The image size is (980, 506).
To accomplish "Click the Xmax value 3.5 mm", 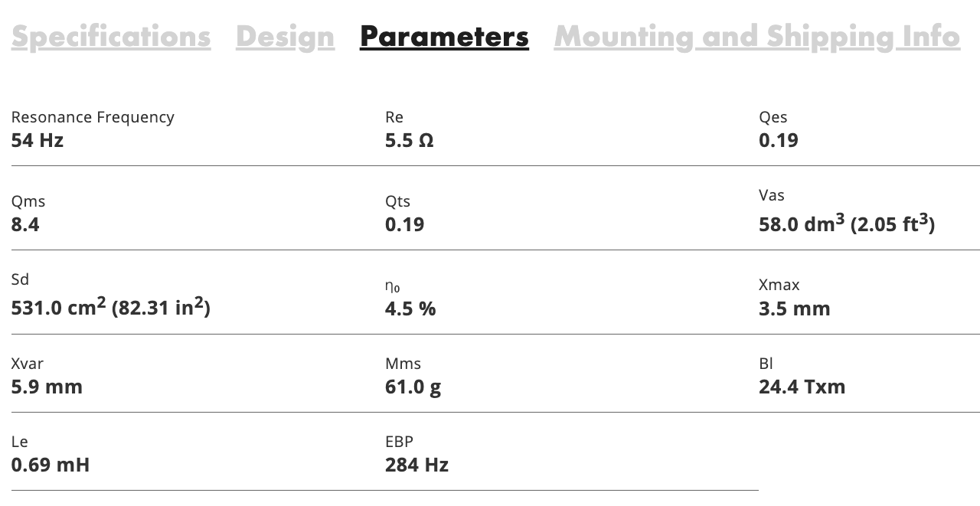I will [x=794, y=308].
